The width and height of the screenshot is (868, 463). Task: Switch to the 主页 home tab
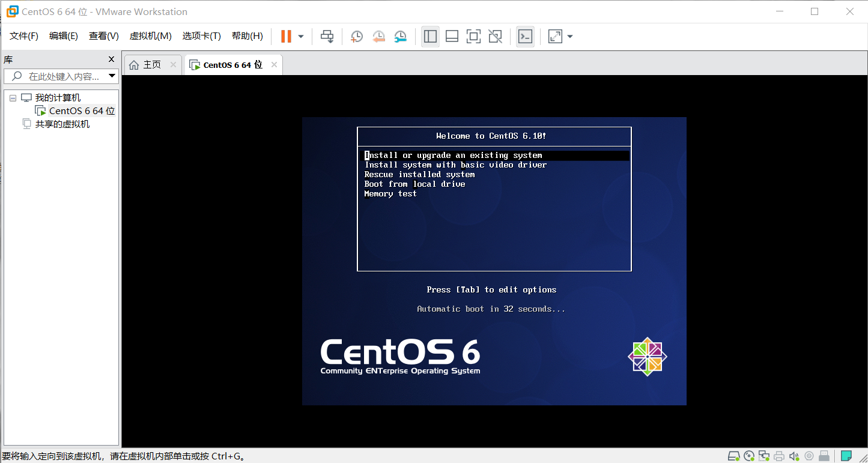click(x=152, y=65)
